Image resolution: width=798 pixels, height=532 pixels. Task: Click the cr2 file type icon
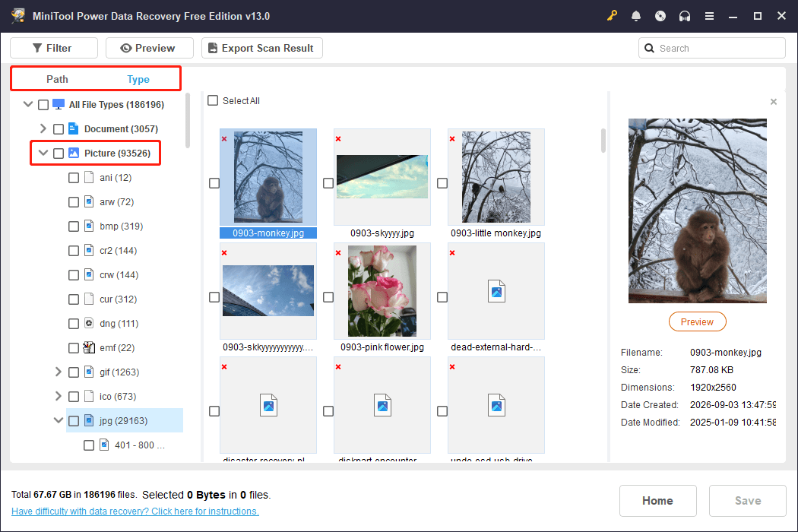pyautogui.click(x=89, y=250)
